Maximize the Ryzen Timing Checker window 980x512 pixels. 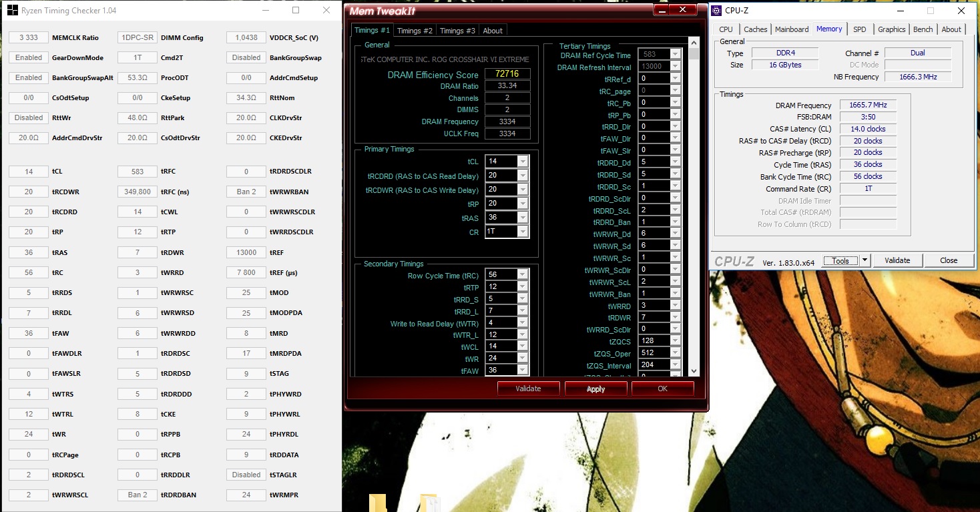coord(296,10)
